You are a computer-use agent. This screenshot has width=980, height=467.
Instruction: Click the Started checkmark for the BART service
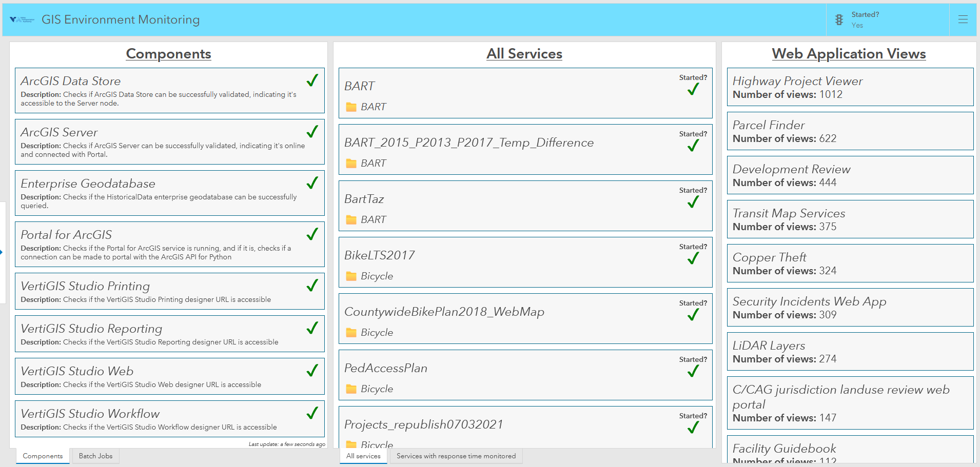tap(693, 89)
